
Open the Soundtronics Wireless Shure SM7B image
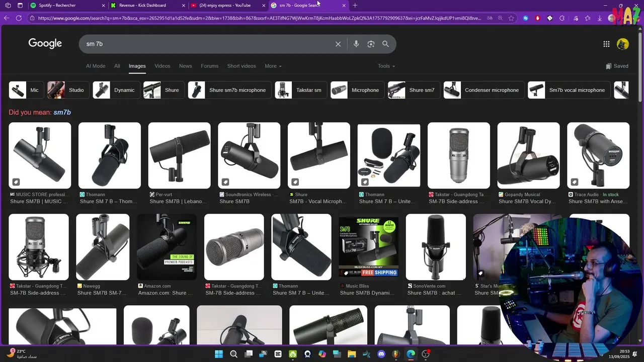249,155
